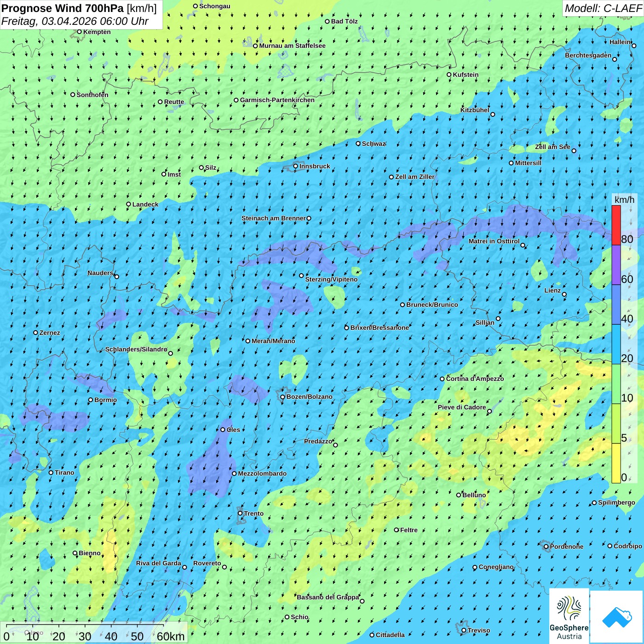Viewport: 644px width, 644px height.
Task: Click the GeoSphere Austria logo
Action: click(x=569, y=616)
